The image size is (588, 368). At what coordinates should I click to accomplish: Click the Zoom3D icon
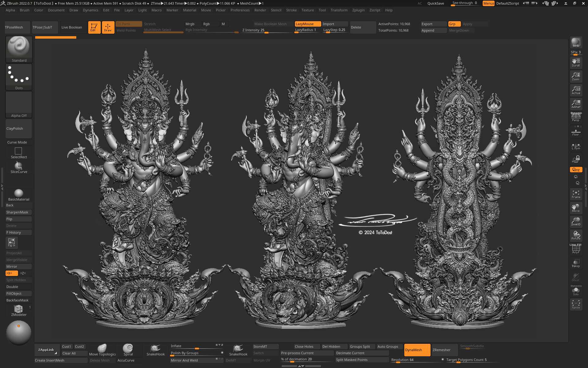576,221
